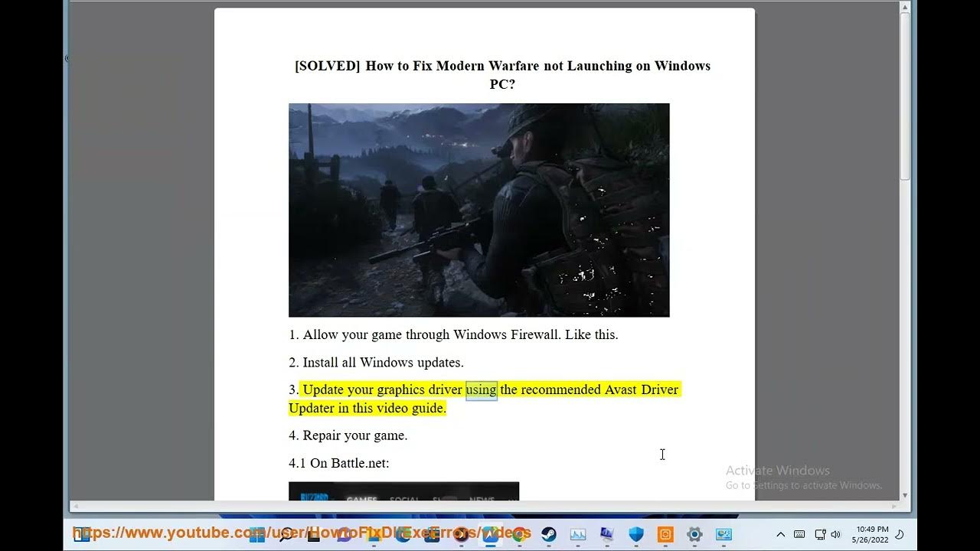Open the computer app icon beside Windows Security shield
Viewport: 980px width, 551px height.
pos(607,534)
